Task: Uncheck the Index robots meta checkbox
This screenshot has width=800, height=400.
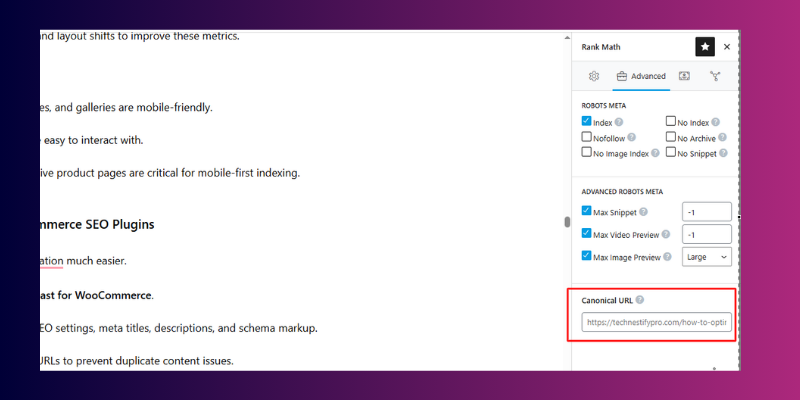Action: (x=586, y=121)
